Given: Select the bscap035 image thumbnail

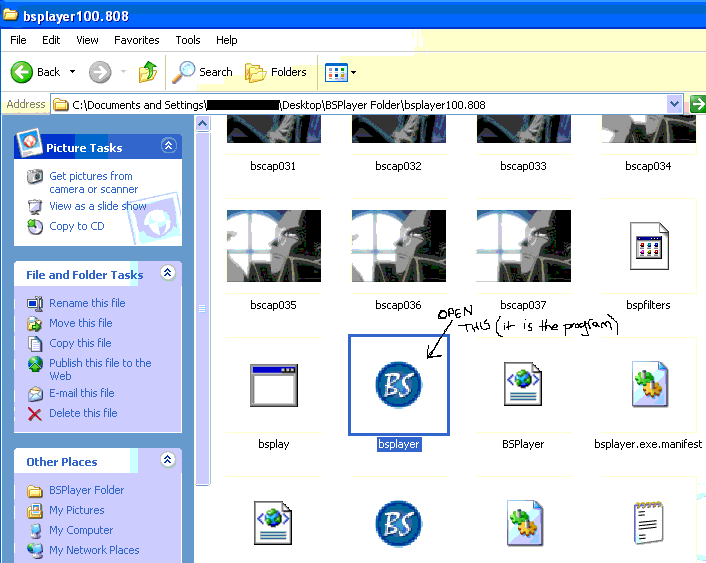Looking at the screenshot, I should 274,246.
